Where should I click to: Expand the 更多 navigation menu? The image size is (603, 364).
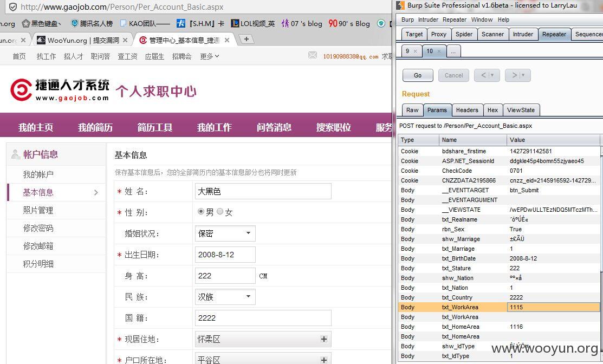point(210,56)
